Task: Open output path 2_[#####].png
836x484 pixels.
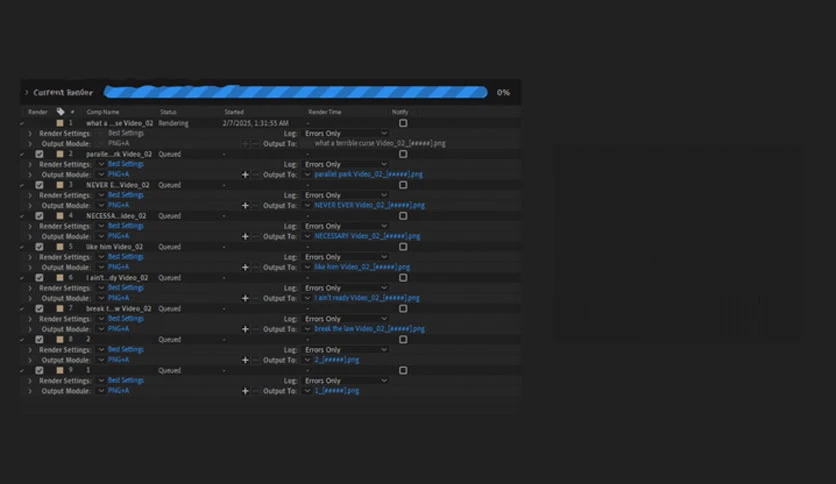Action: pyautogui.click(x=336, y=360)
